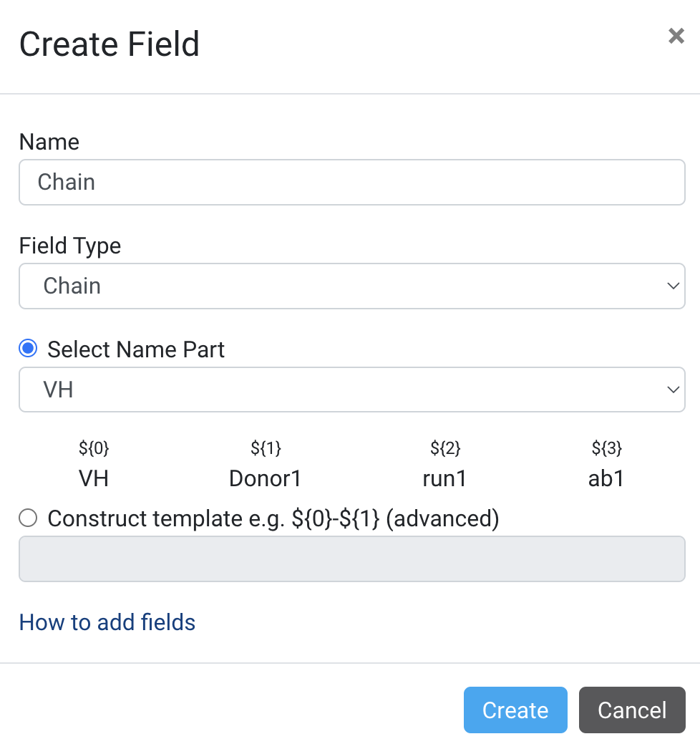The image size is (700, 749).
Task: Click the Donor1 name part
Action: point(266,478)
